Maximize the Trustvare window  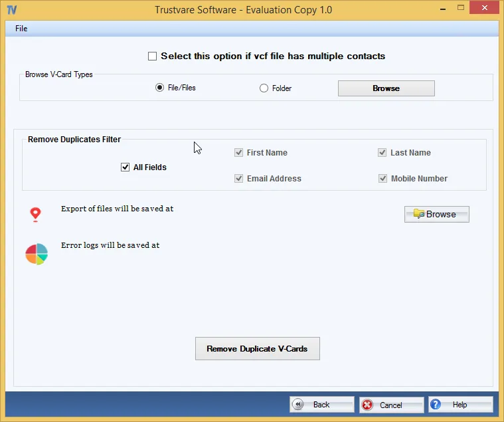tap(461, 8)
